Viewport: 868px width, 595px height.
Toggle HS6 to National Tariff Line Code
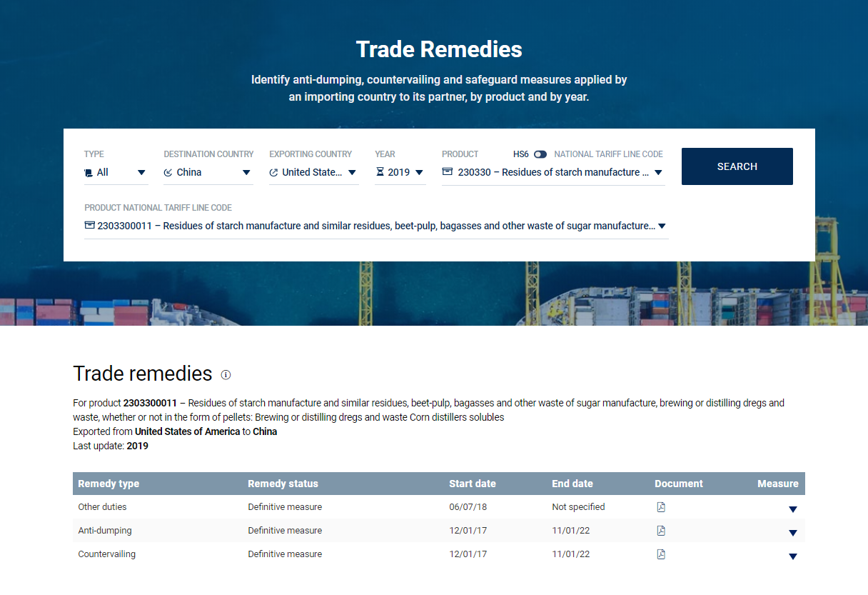click(x=540, y=154)
